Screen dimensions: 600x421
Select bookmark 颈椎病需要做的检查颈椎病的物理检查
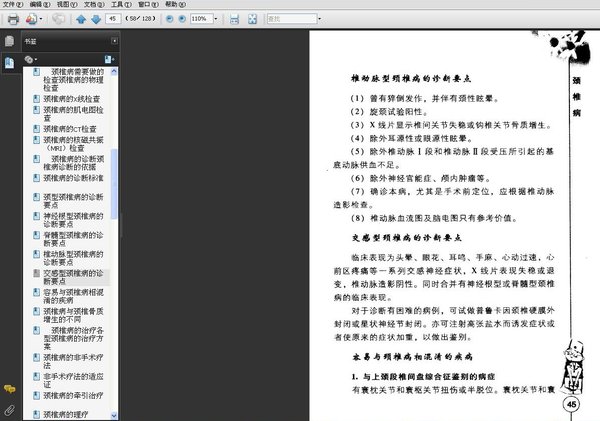(73, 80)
